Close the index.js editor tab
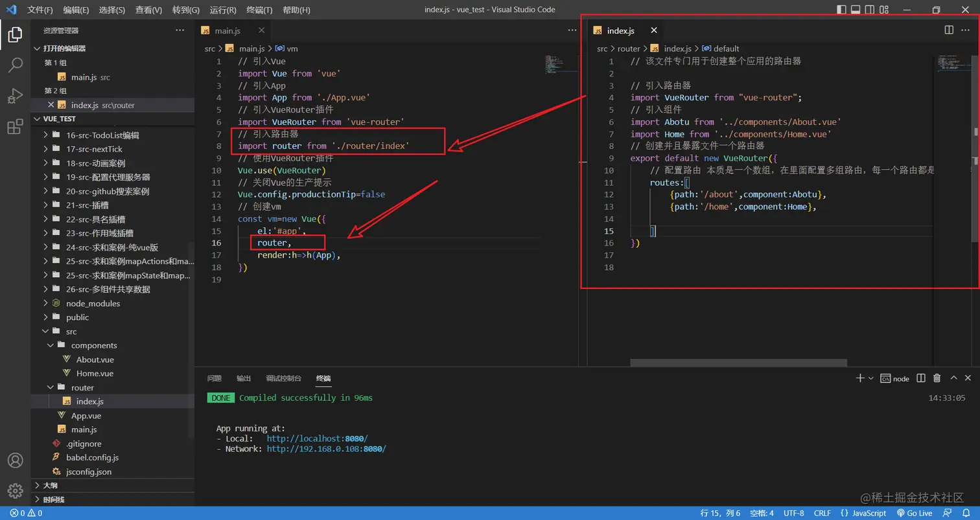This screenshot has height=520, width=980. [654, 30]
